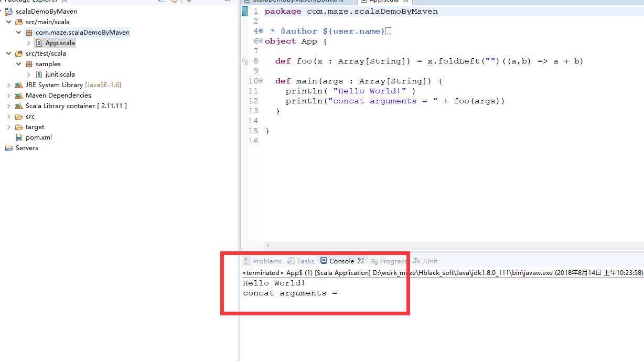The height and width of the screenshot is (361, 644).
Task: Click the Servers folder icon
Action: 9,148
